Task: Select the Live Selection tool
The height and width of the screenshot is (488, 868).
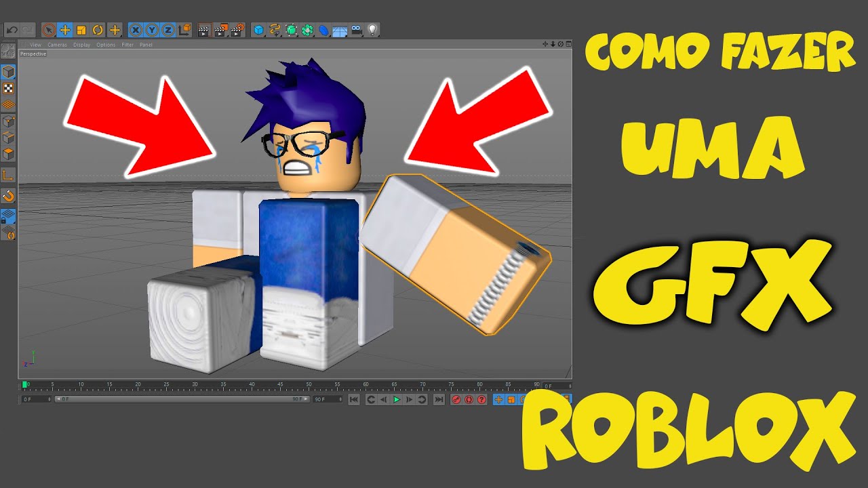Action: coord(49,30)
